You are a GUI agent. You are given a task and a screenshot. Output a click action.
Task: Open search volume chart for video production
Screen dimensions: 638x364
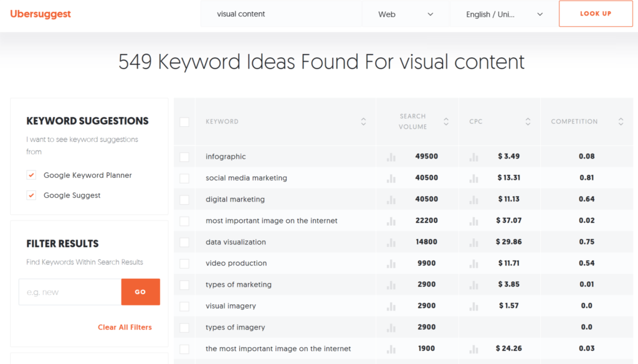(391, 264)
